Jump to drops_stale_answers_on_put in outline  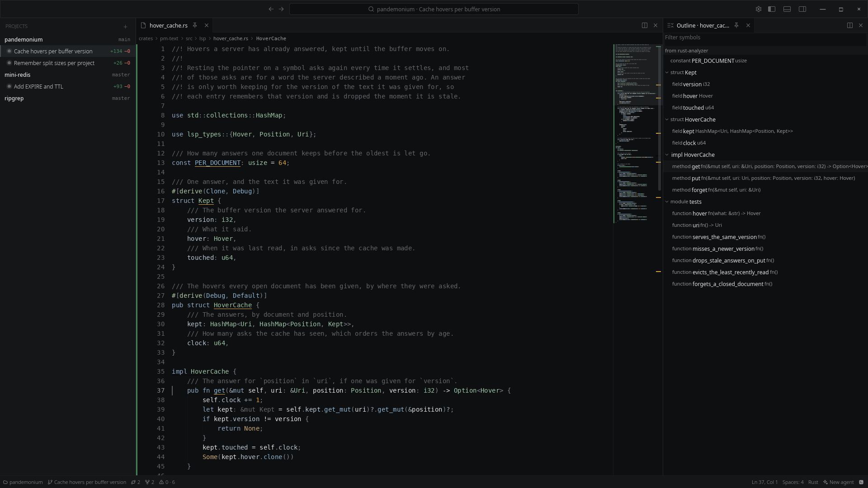[x=765, y=260]
